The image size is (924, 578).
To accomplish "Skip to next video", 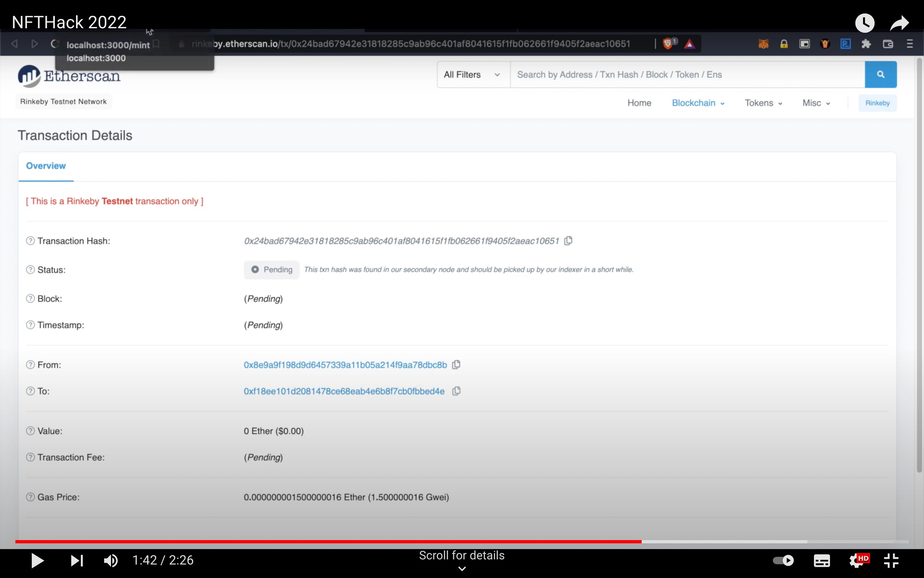I will click(77, 560).
